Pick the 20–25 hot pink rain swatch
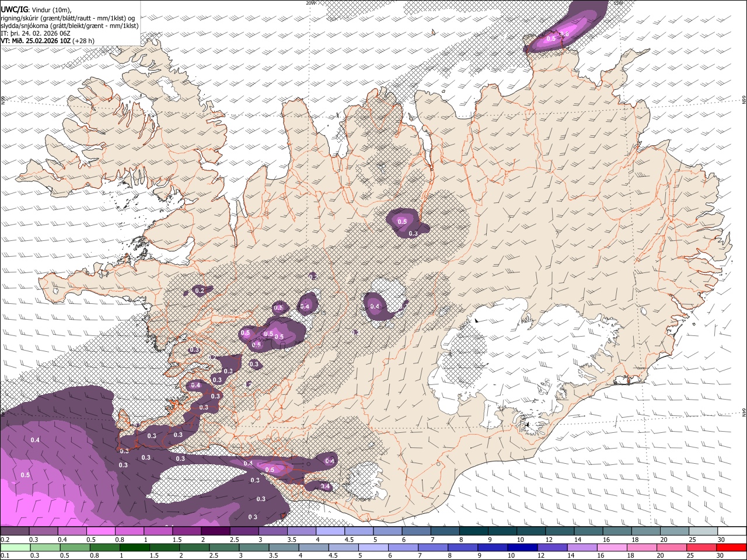This screenshot has width=747, height=560. coord(672,548)
